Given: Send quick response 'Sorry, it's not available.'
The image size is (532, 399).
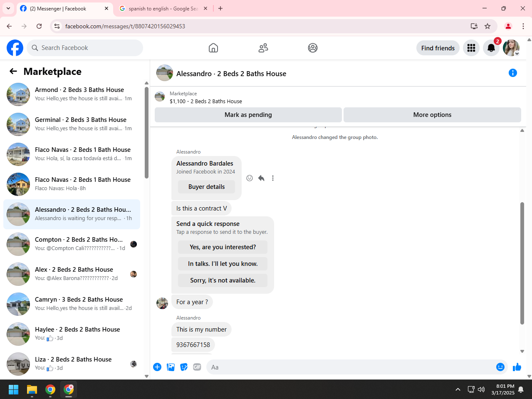Looking at the screenshot, I should pos(223,280).
